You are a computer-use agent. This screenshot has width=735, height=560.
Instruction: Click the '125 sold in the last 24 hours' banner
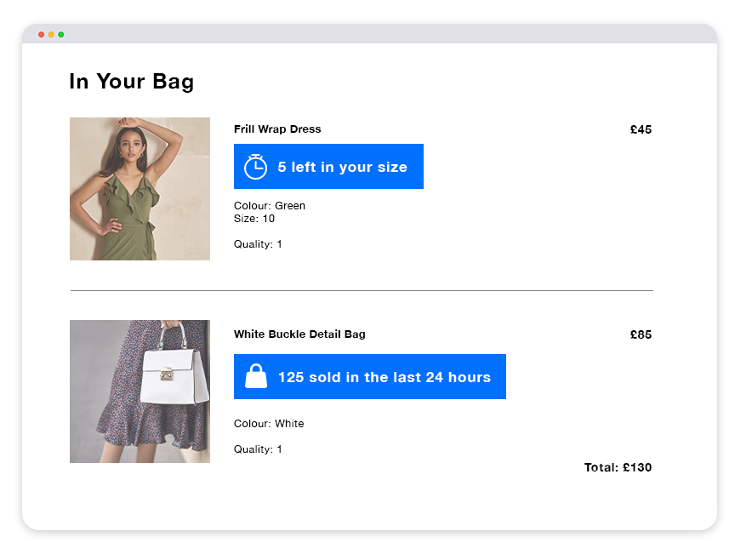coord(370,377)
